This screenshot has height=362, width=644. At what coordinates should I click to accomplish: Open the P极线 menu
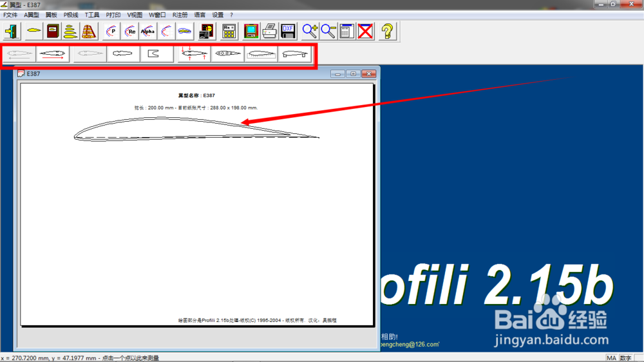tap(71, 15)
